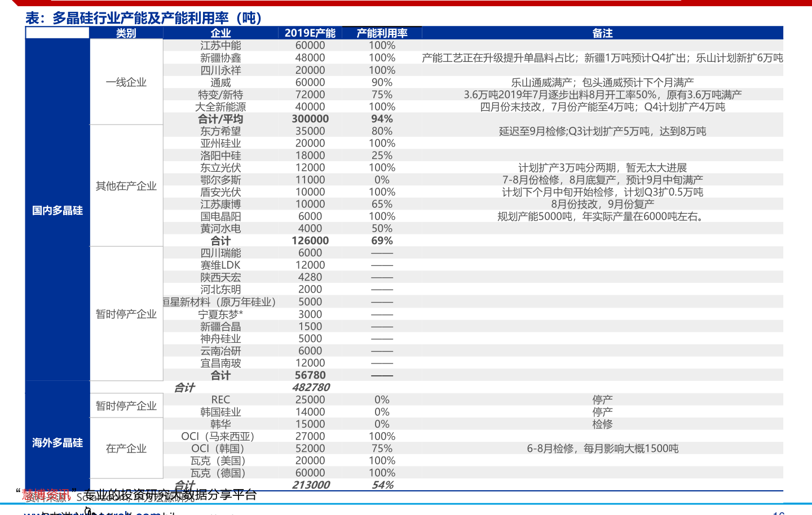Click the 2019E产能 column header
Image resolution: width=812 pixels, height=515 pixels.
click(x=310, y=33)
